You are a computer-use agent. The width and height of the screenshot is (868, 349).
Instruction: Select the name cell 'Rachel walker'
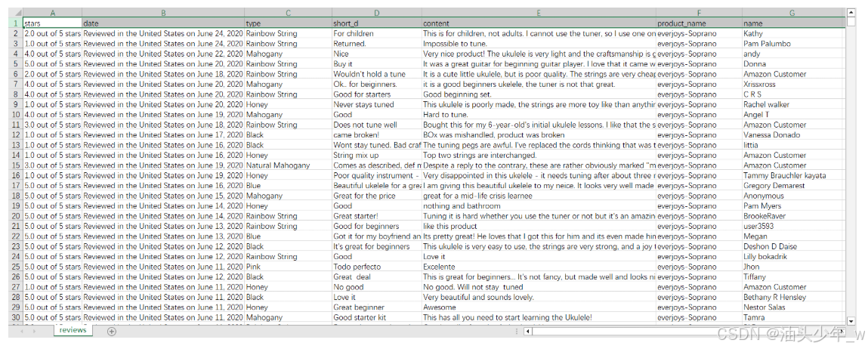click(x=794, y=104)
